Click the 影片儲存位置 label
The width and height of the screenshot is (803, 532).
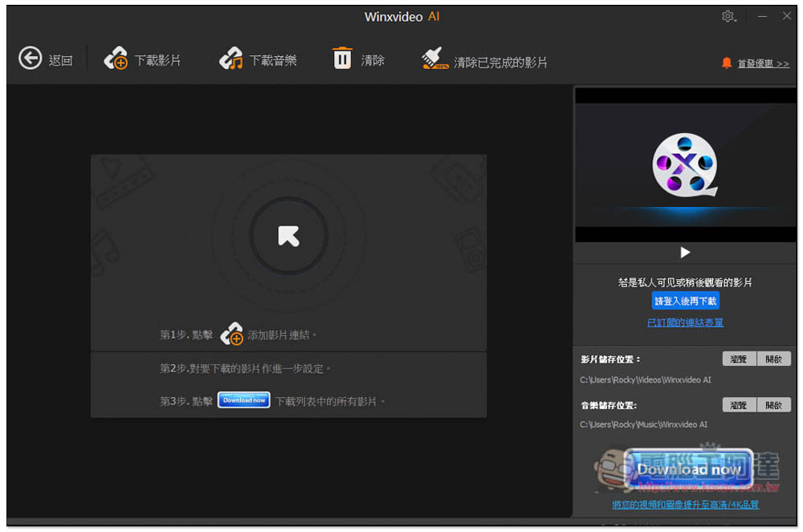610,359
